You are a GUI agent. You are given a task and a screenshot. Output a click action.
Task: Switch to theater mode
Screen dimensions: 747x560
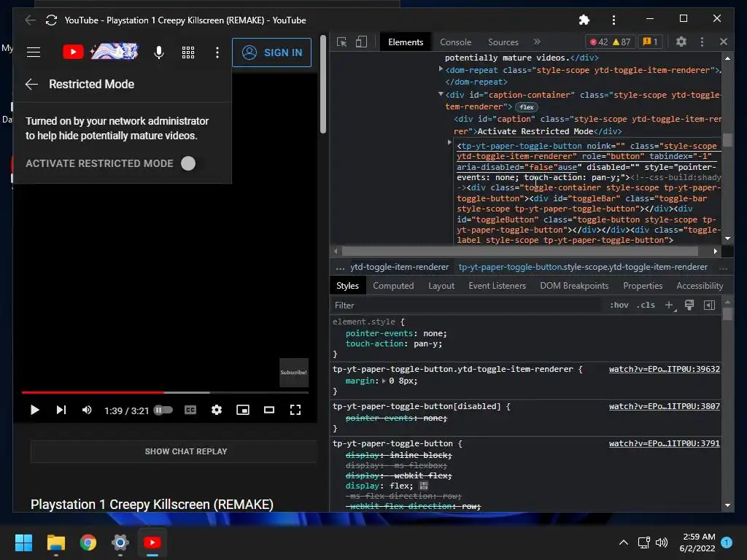click(269, 410)
